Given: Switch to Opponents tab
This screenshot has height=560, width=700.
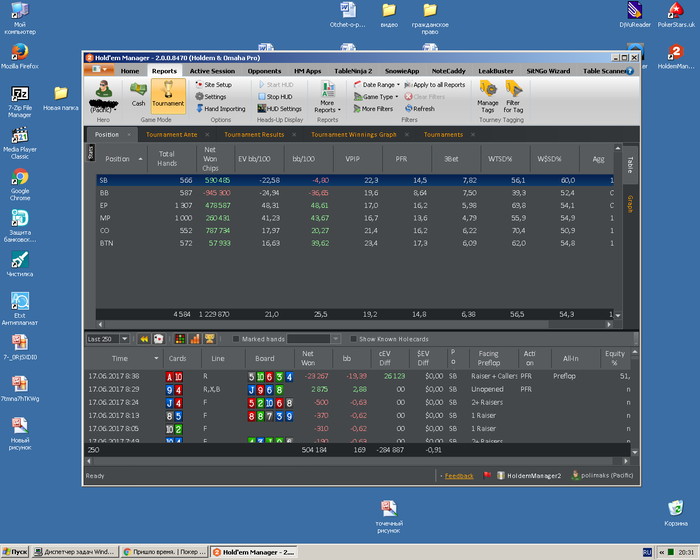Looking at the screenshot, I should point(264,71).
